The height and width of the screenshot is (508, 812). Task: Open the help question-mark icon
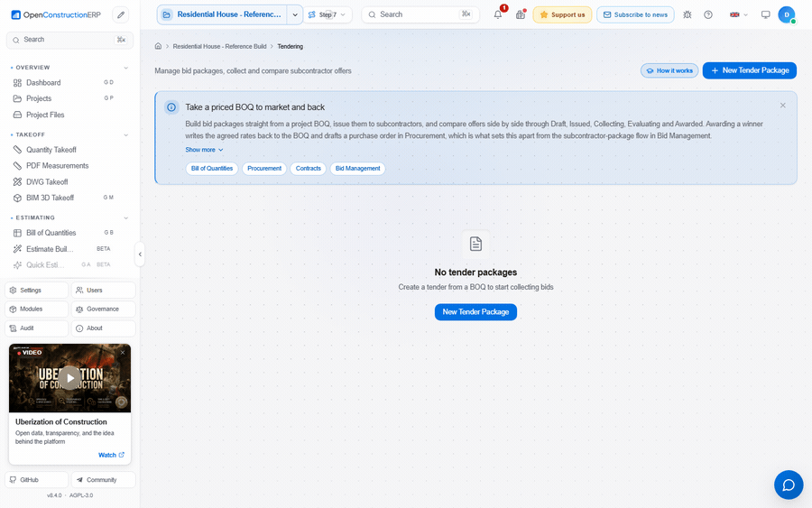click(x=708, y=14)
